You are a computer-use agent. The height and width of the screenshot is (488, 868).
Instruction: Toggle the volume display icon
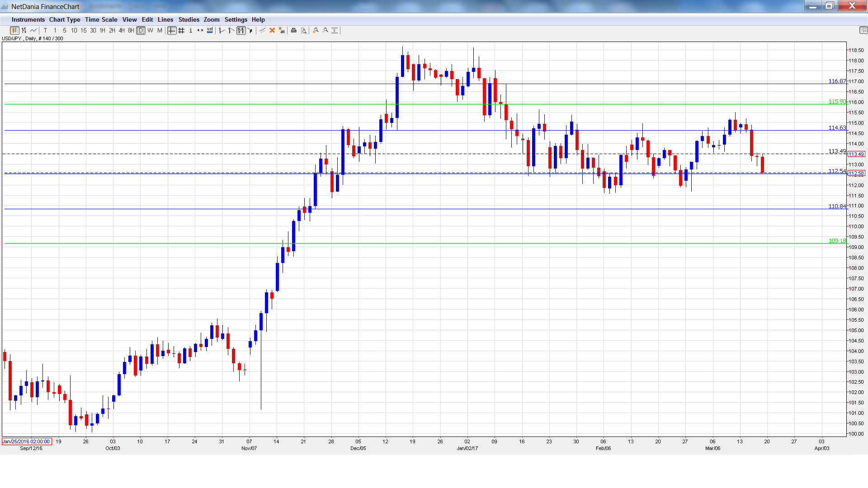(x=210, y=30)
